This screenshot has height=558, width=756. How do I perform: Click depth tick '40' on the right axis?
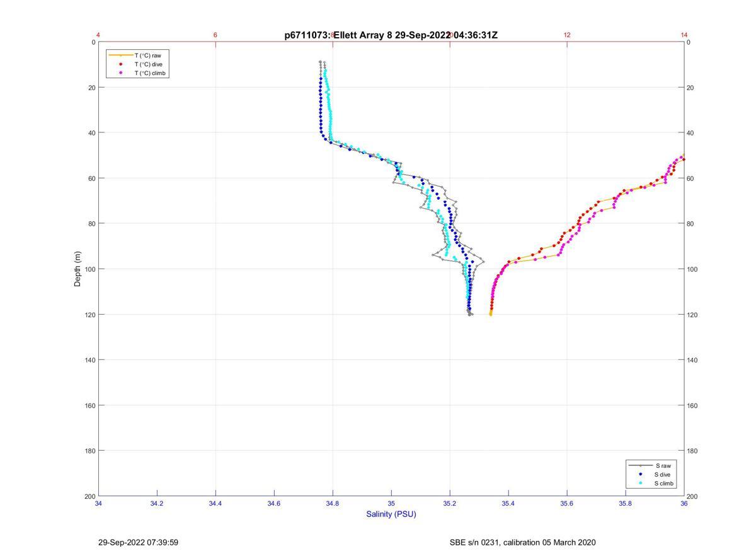(691, 133)
